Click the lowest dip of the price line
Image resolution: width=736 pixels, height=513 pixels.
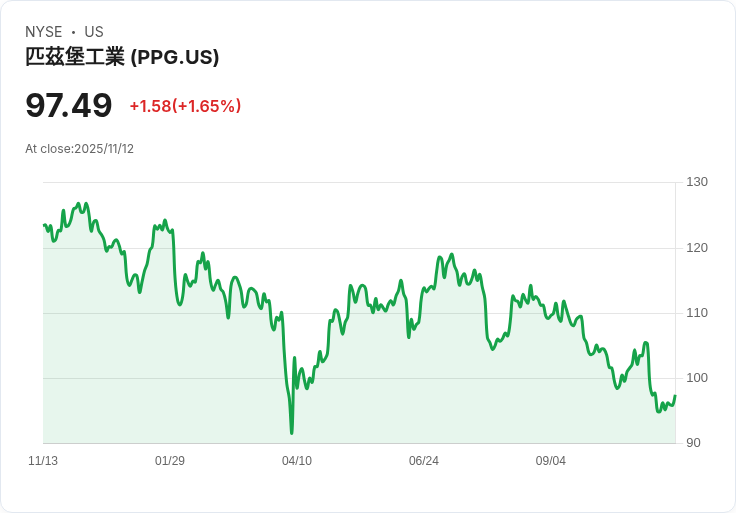(292, 432)
